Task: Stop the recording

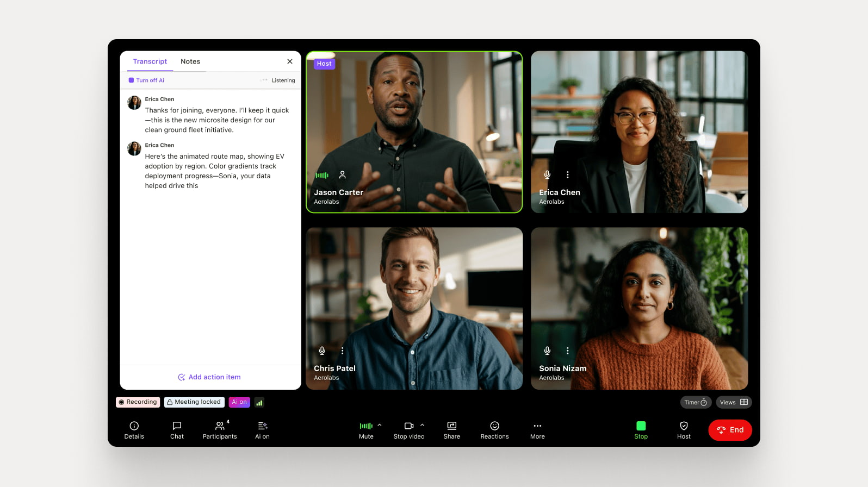Action: [641, 426]
